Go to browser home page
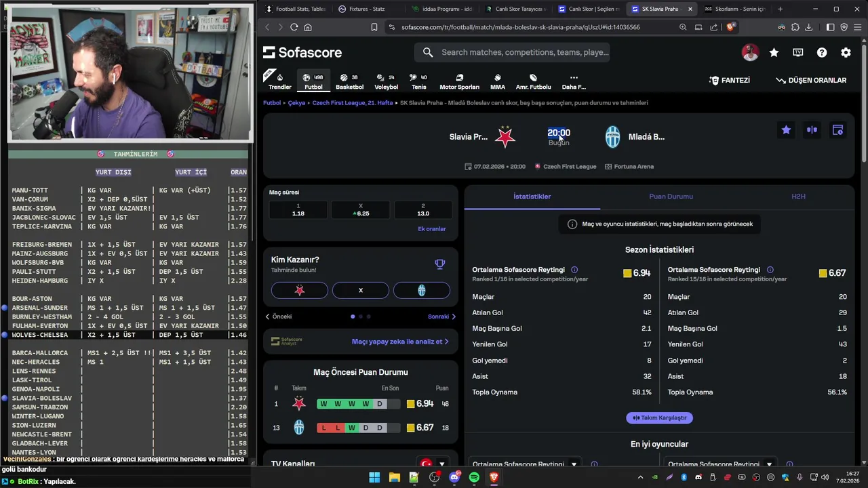 [x=308, y=27]
